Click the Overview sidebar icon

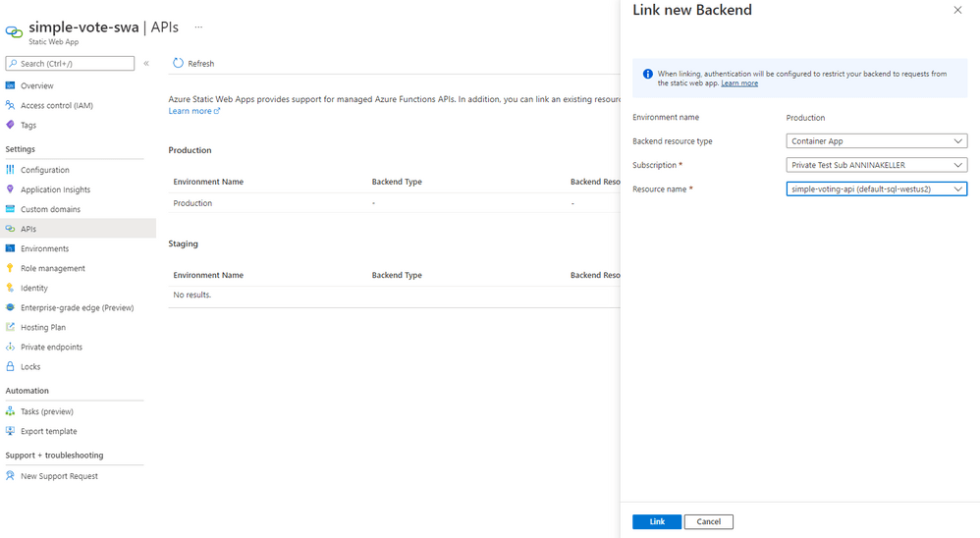[10, 85]
